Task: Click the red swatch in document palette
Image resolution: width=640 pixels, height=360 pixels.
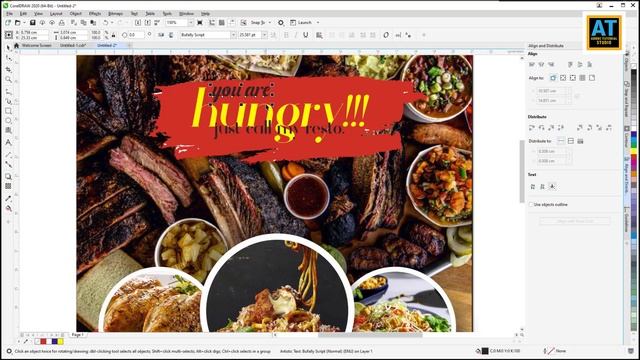Action: tap(43, 341)
